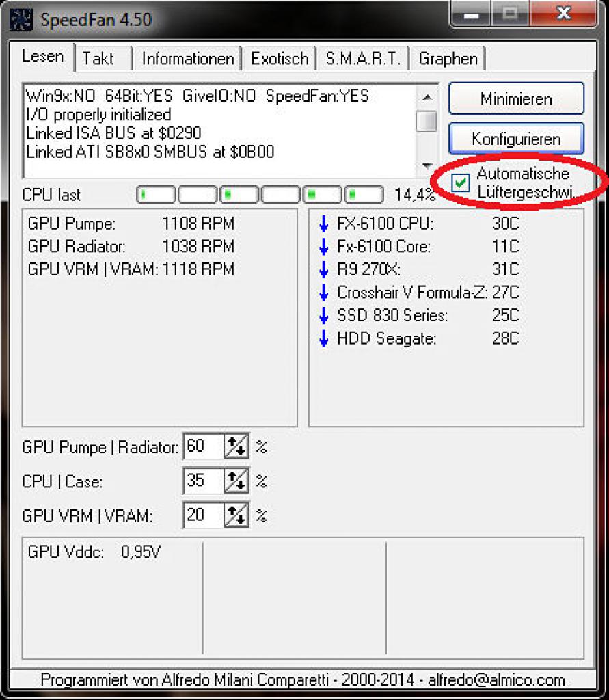Click the GPU Pumpe | Radiator percent field
The height and width of the screenshot is (700, 609).
click(203, 446)
